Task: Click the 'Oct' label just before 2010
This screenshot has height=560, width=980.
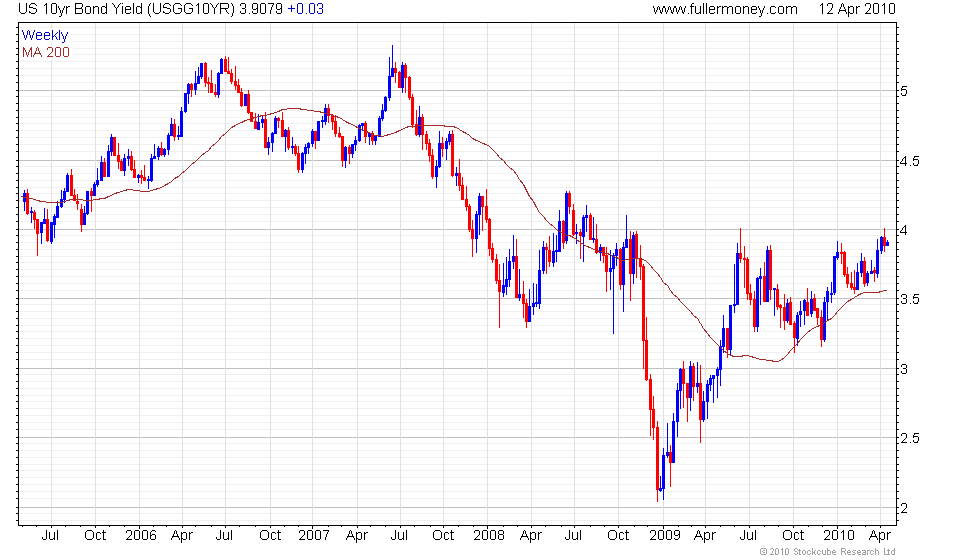Action: pyautogui.click(x=793, y=536)
